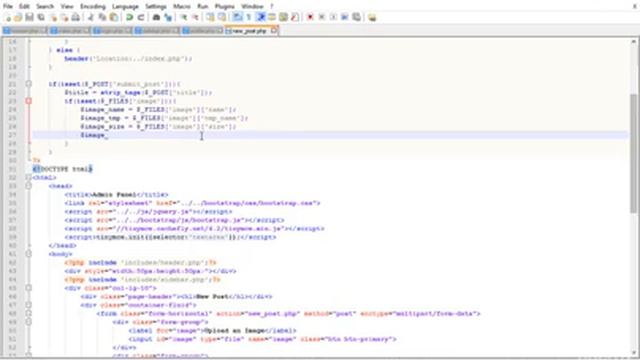The height and width of the screenshot is (360, 640).
Task: Open Find with the binoculars icon
Action: (x=156, y=17)
